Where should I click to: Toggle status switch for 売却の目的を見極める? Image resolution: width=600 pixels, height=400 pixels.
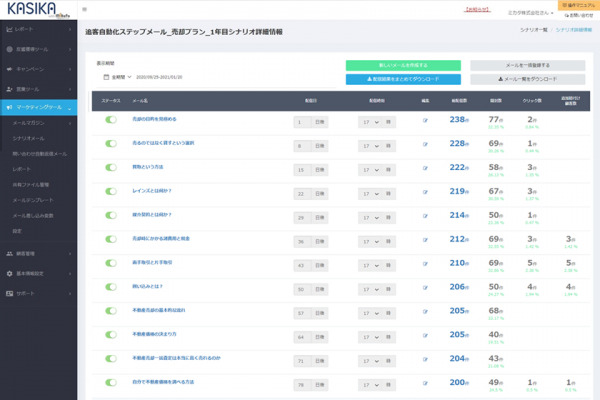point(111,120)
